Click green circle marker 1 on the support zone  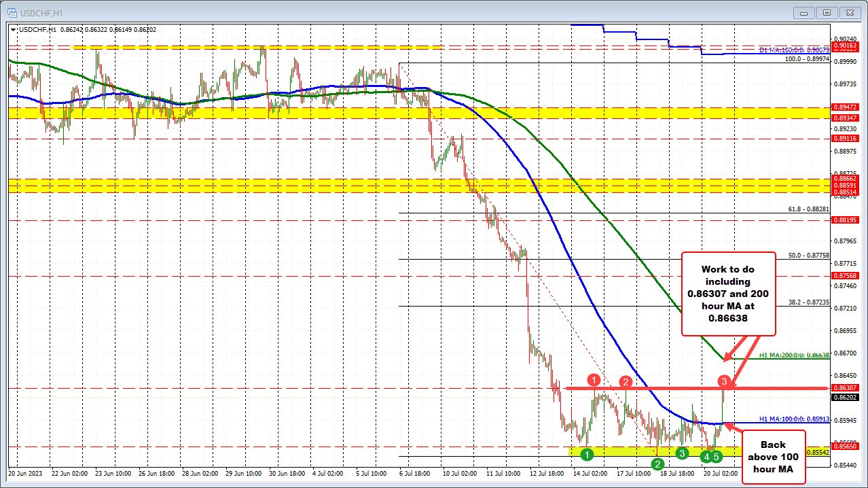pyautogui.click(x=587, y=454)
